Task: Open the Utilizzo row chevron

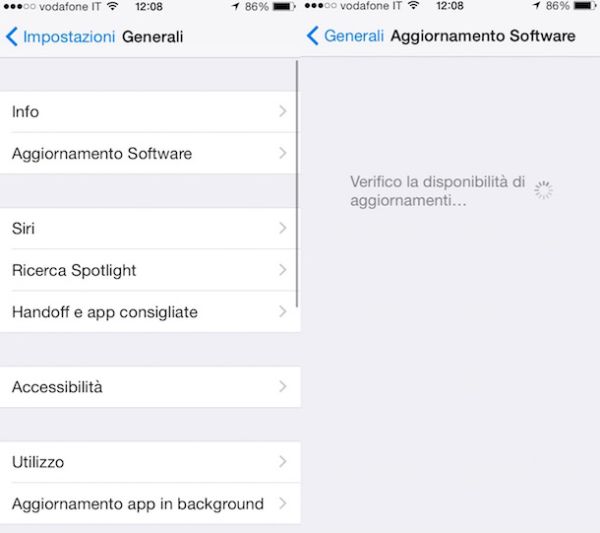Action: (x=282, y=461)
